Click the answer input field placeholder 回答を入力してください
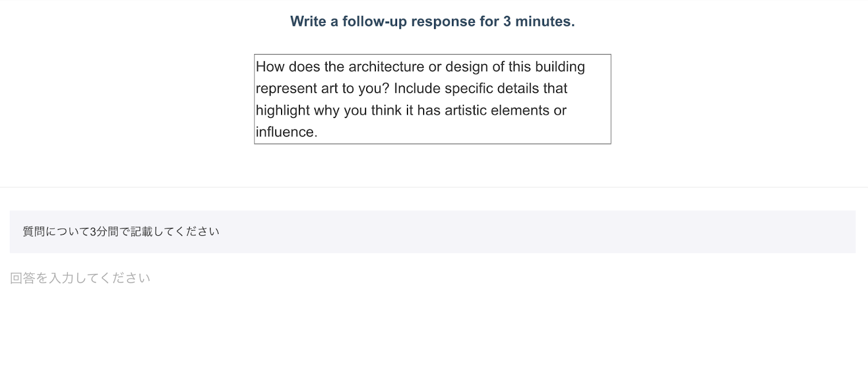 pos(80,278)
